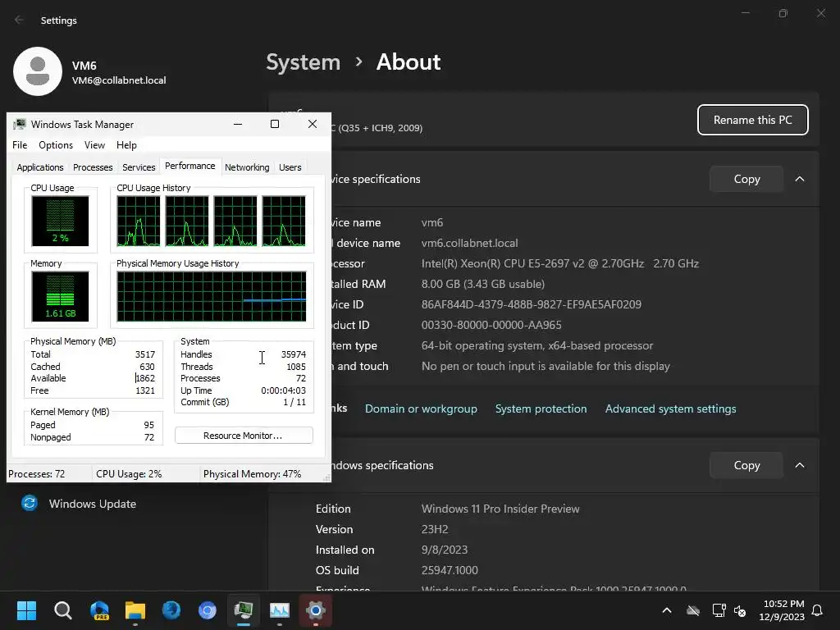
Task: Switch to Task Manager taskbar icon
Action: pyautogui.click(x=244, y=610)
